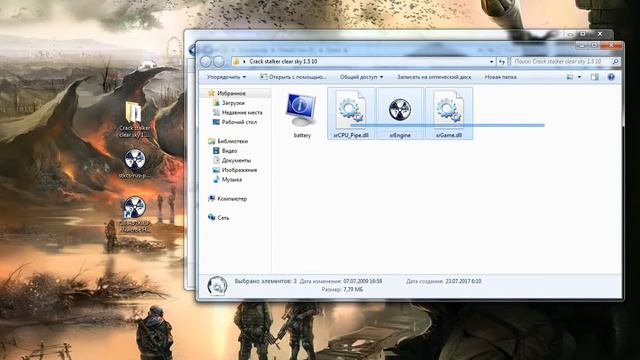
Task: Click Записать на оптический диск
Action: tap(434, 77)
